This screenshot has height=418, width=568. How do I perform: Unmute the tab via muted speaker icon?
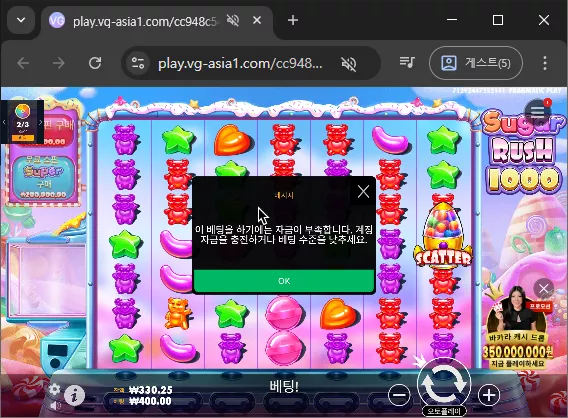pos(233,20)
